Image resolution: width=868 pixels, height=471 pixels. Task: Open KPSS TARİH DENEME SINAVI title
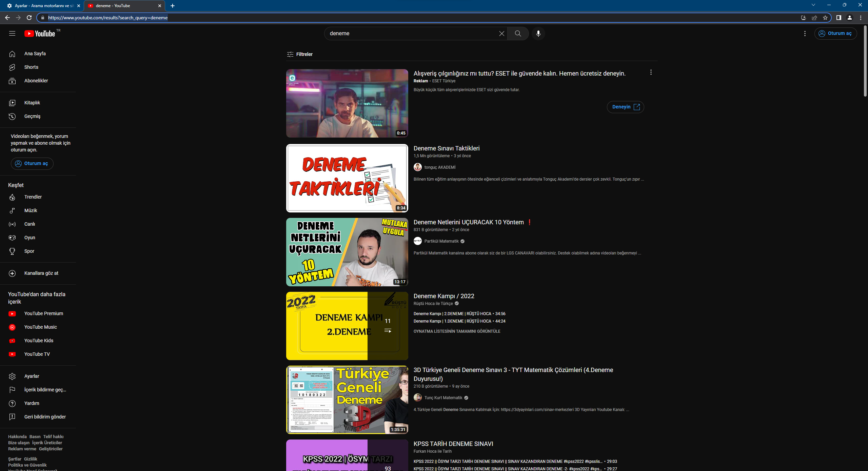click(453, 444)
